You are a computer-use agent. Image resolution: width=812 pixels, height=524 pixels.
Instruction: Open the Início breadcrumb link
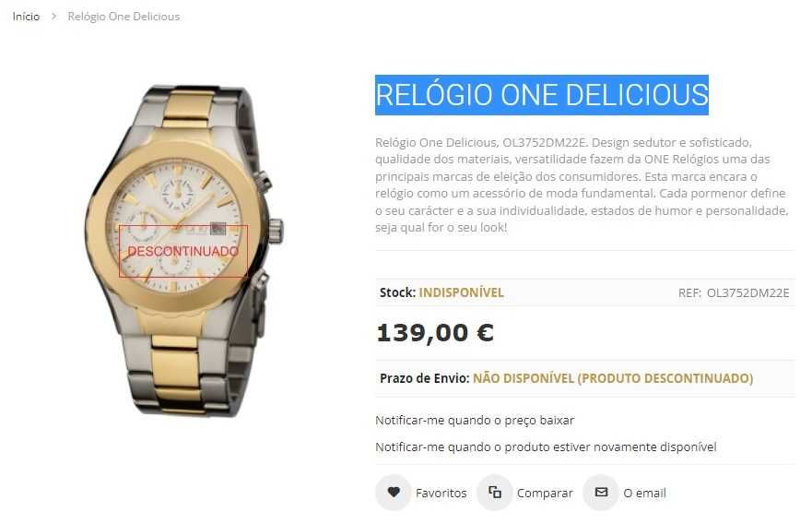(x=27, y=17)
